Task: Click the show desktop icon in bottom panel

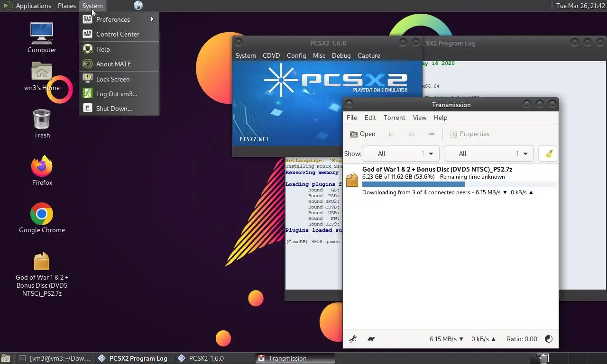Action: pyautogui.click(x=6, y=359)
